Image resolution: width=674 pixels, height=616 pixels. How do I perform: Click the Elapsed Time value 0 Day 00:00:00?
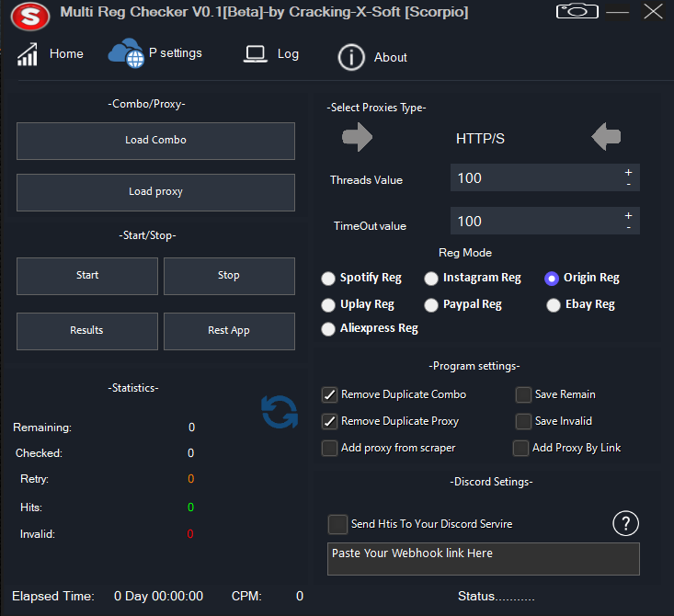coord(158,596)
